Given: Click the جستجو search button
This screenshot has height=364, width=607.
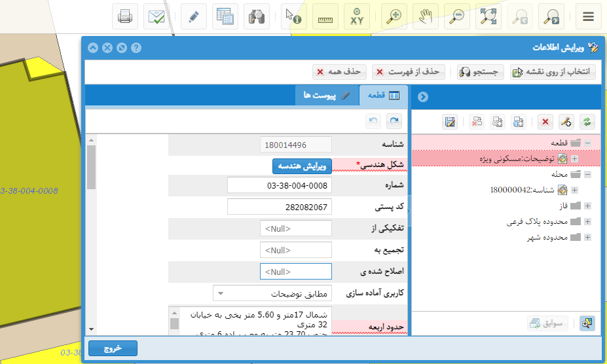Looking at the screenshot, I should tap(480, 71).
